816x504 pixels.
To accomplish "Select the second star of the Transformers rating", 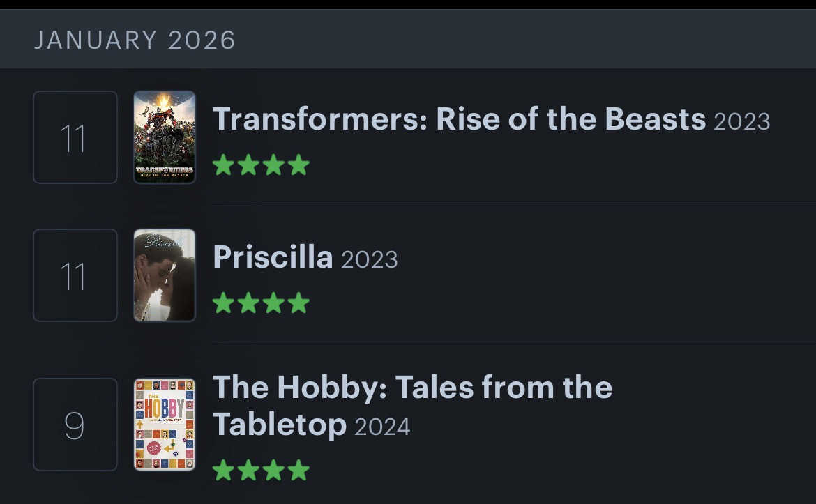I will click(x=248, y=165).
